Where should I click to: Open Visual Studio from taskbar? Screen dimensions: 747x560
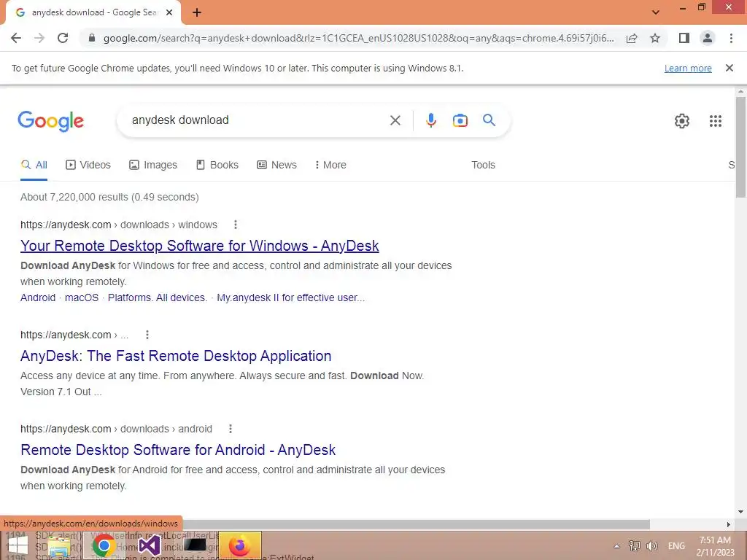point(149,545)
